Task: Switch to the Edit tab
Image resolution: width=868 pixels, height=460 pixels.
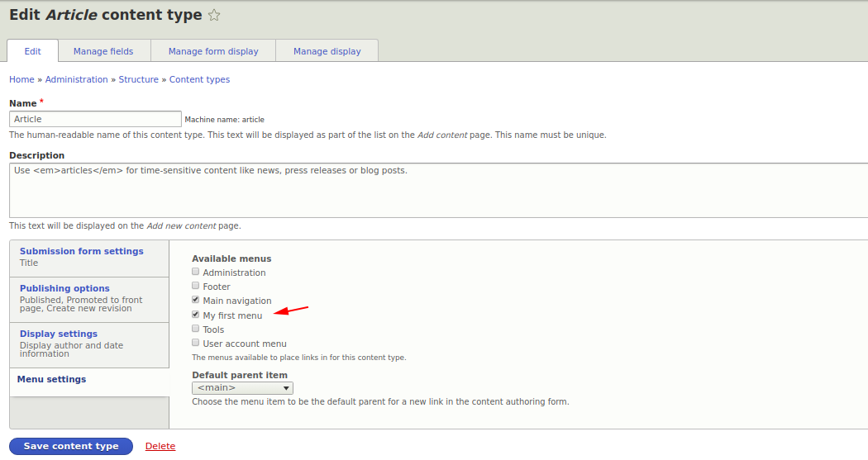Action: (x=32, y=51)
